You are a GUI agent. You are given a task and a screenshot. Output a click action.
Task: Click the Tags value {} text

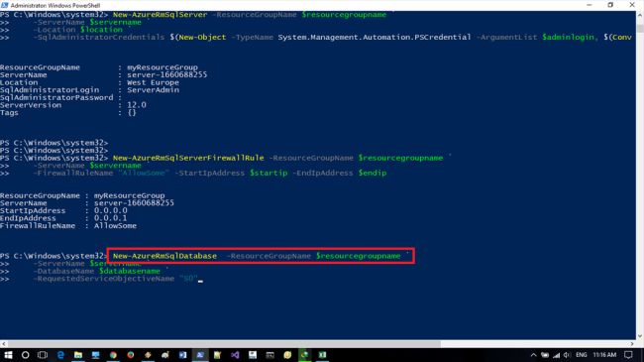pyautogui.click(x=132, y=112)
